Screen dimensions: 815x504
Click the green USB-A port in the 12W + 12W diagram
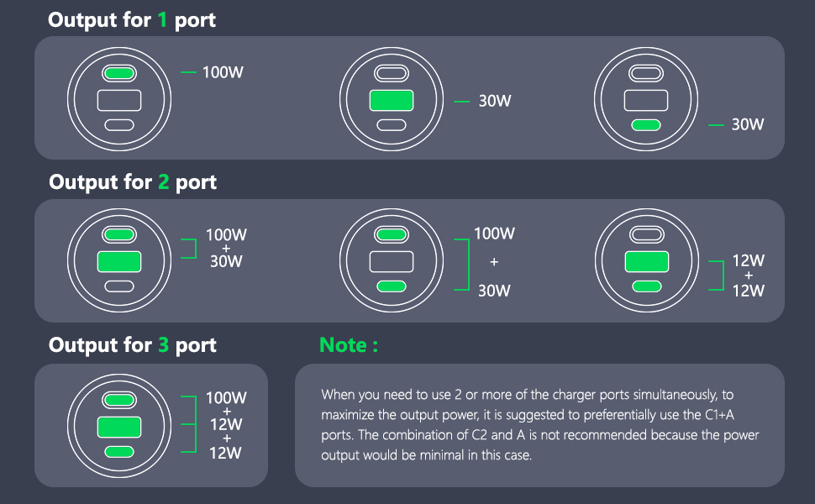(x=647, y=262)
